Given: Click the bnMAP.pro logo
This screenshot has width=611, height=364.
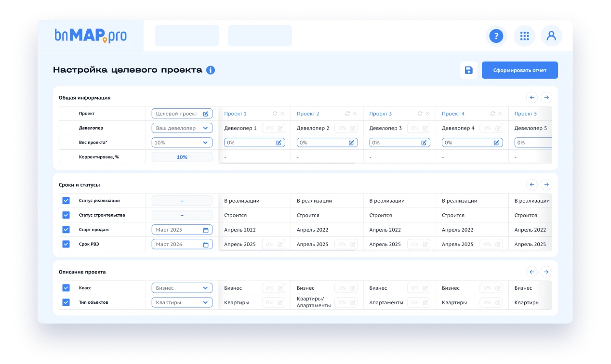Looking at the screenshot, I should click(x=91, y=36).
